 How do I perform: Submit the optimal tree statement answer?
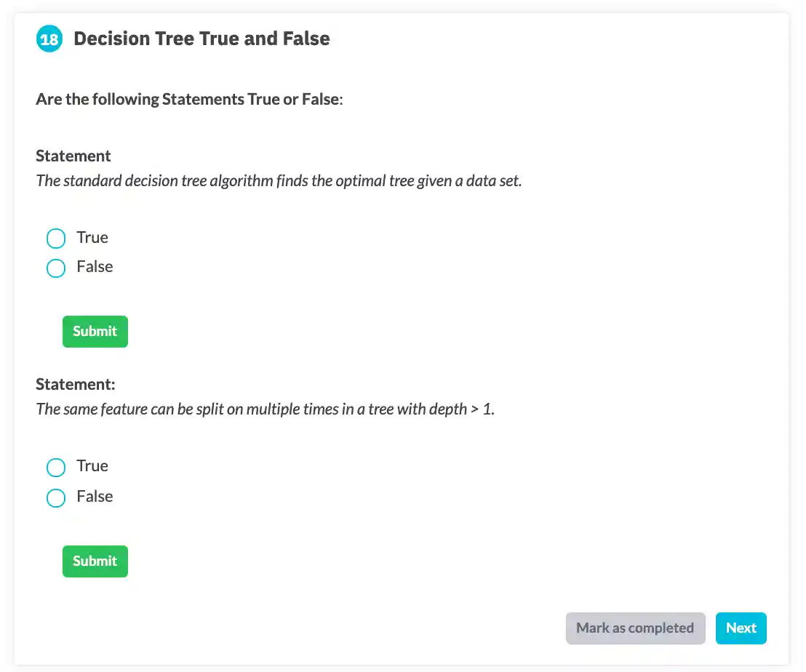pyautogui.click(x=95, y=332)
